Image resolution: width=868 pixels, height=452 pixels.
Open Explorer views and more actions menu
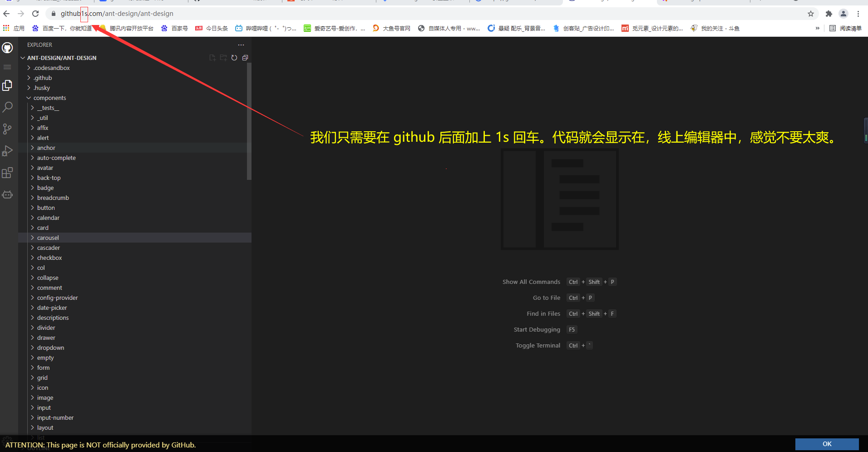point(241,45)
